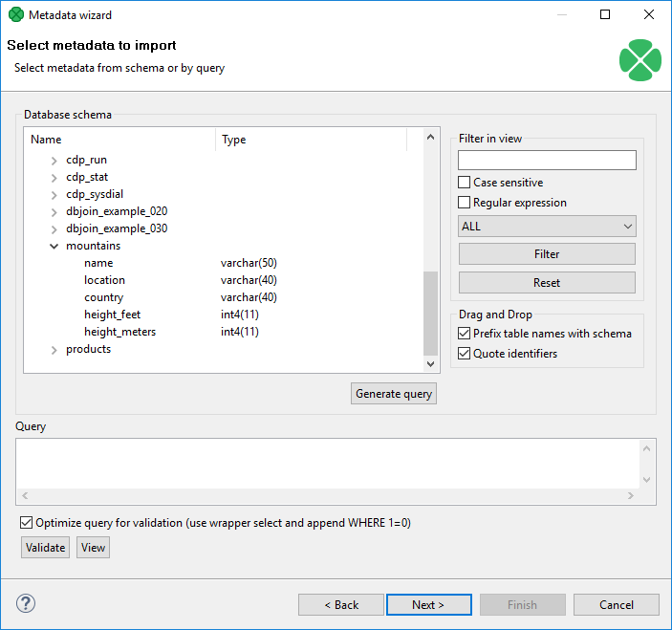
Task: Expand the dbjoin_example_020 node
Action: [54, 212]
